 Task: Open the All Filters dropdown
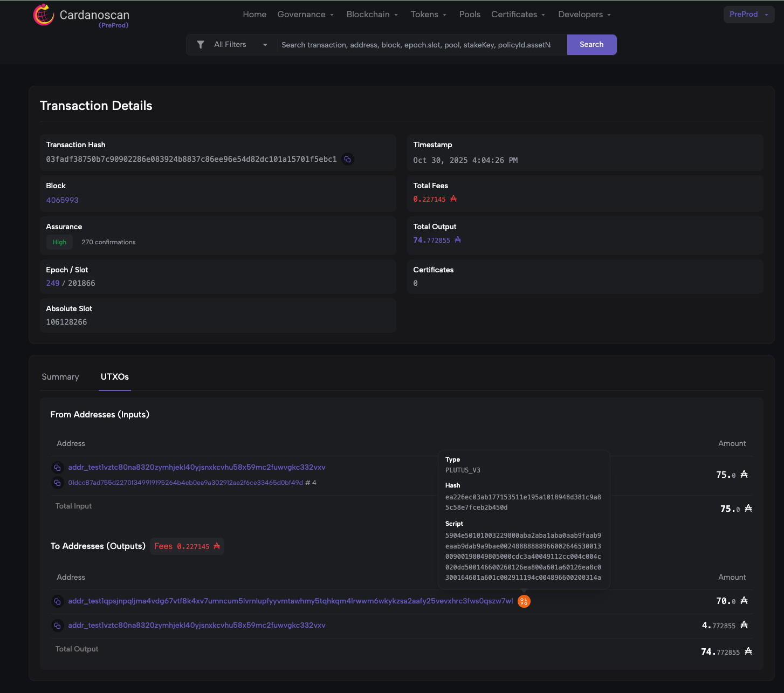tap(240, 45)
